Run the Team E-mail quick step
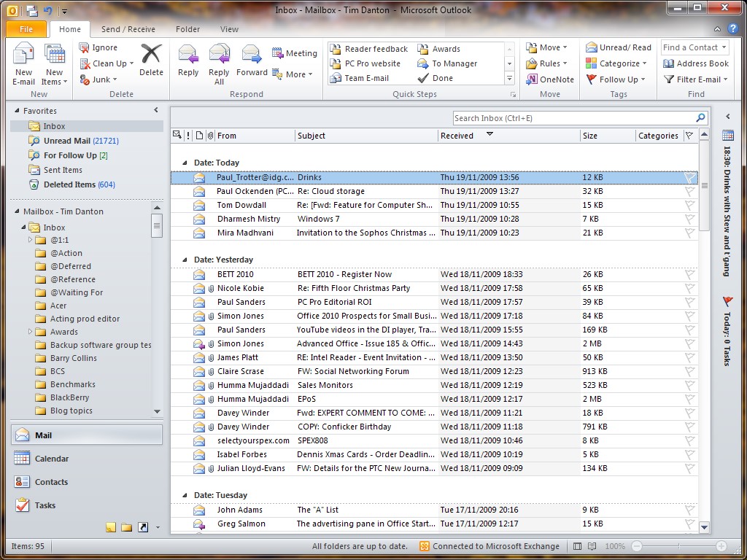Image resolution: width=747 pixels, height=560 pixels. pyautogui.click(x=360, y=78)
